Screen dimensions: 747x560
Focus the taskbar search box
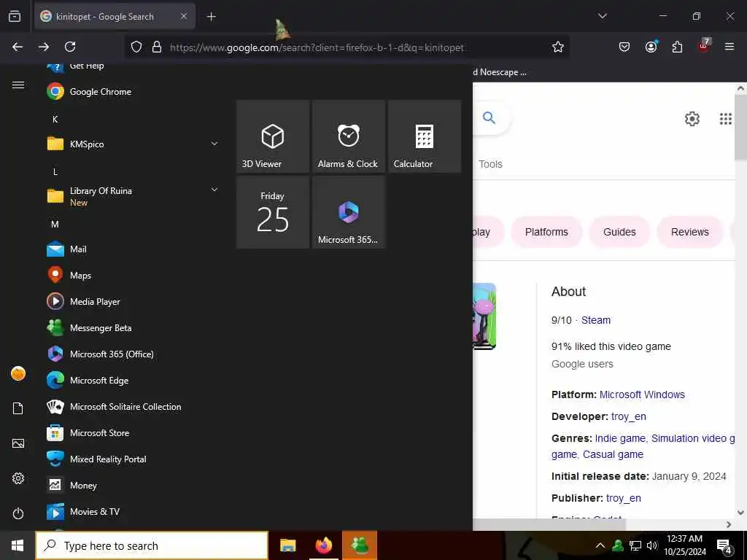152,545
